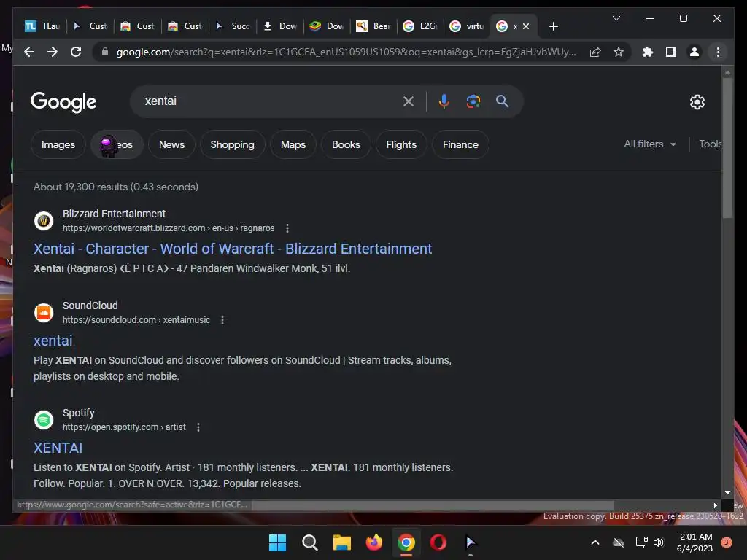The height and width of the screenshot is (560, 747).
Task: Filter results by Shopping
Action: click(x=233, y=144)
